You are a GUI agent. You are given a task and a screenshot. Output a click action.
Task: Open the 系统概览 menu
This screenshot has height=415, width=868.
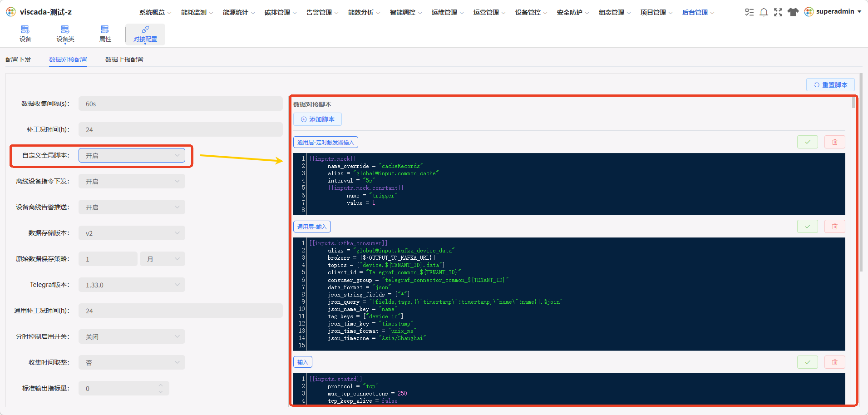coord(155,12)
